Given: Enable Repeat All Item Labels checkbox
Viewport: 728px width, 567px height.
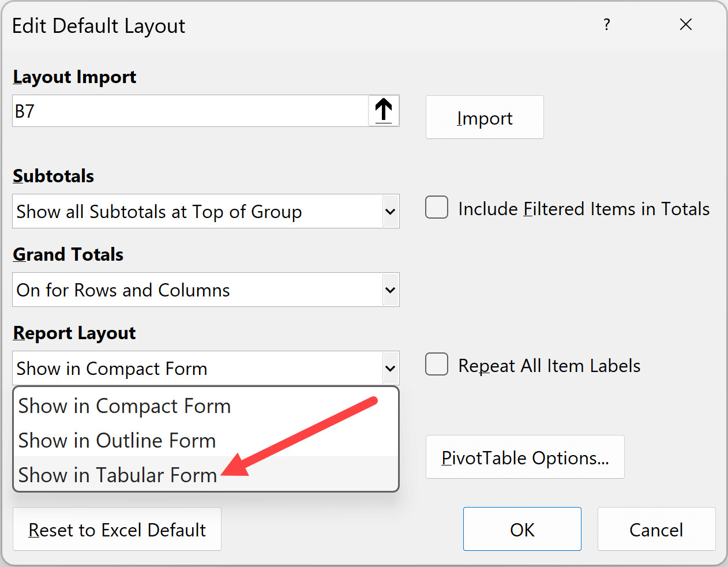Looking at the screenshot, I should click(437, 365).
